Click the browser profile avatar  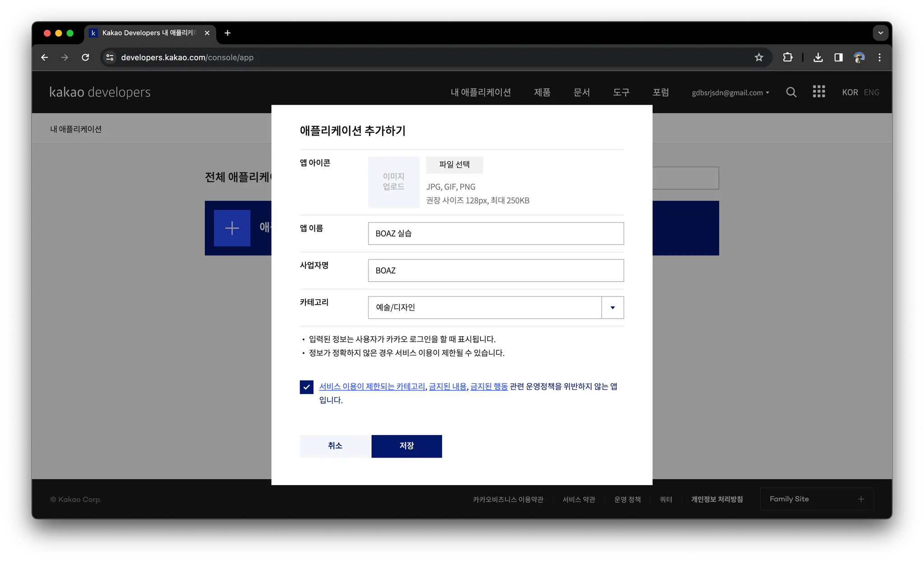[x=859, y=57]
